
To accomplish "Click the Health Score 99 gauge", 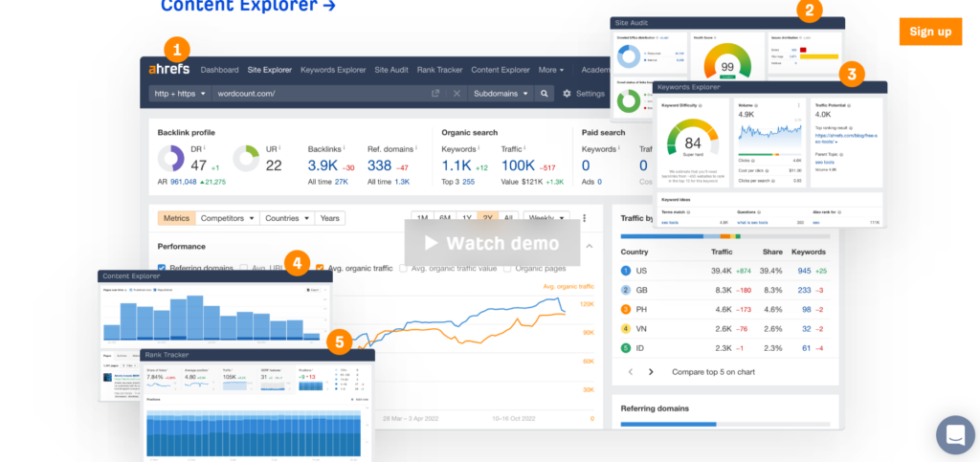I will coord(727,61).
